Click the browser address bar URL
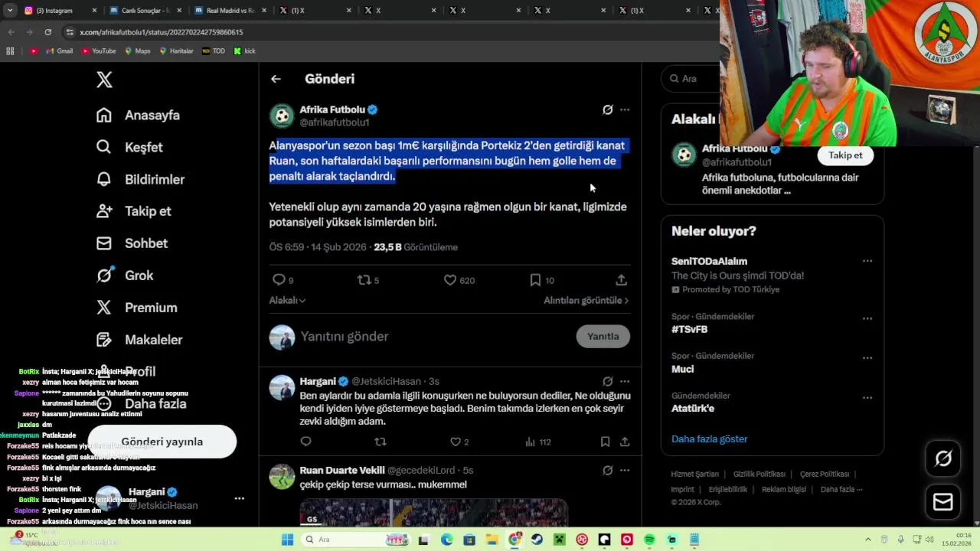Screen dimensions: 980x551 [161, 32]
